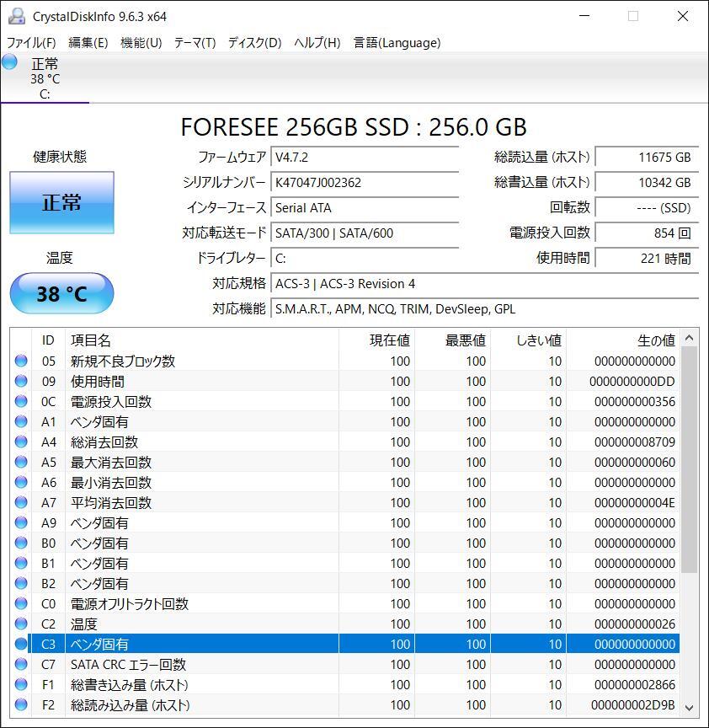Click status orb for 05 新規不良ブロック数
This screenshot has height=728, width=709.
21,361
